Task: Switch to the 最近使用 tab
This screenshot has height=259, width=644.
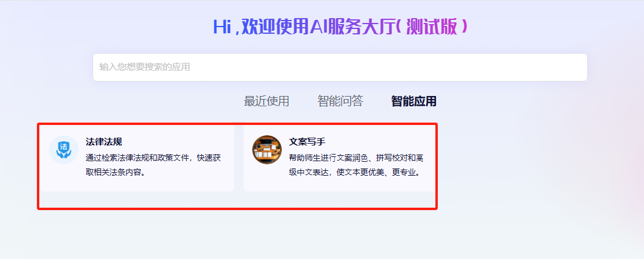Action: click(267, 101)
